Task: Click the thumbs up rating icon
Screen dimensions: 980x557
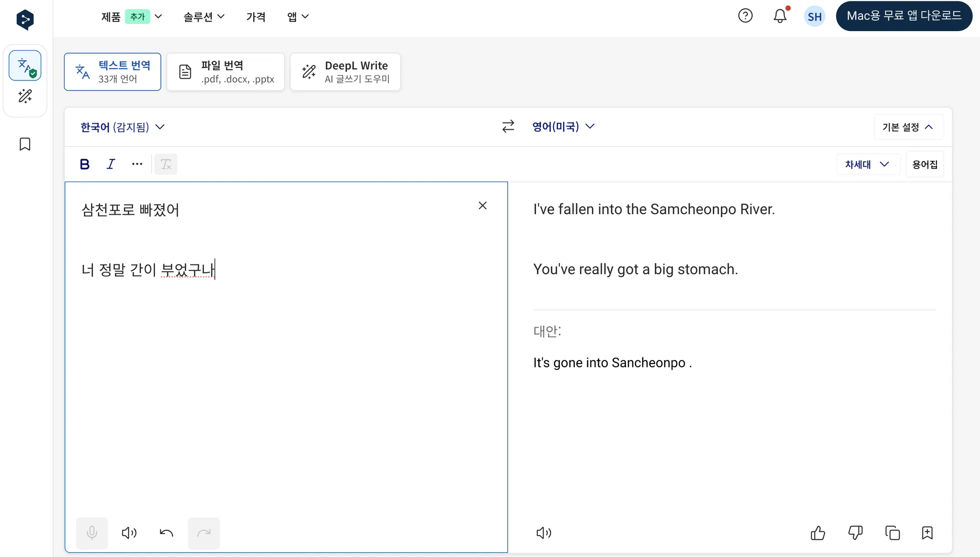Action: [818, 533]
